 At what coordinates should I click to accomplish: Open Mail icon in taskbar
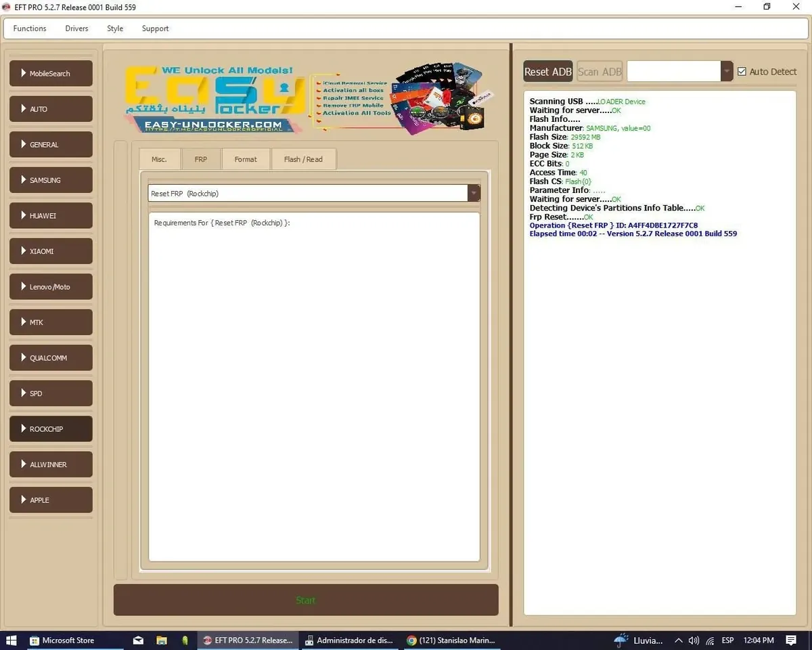point(138,640)
